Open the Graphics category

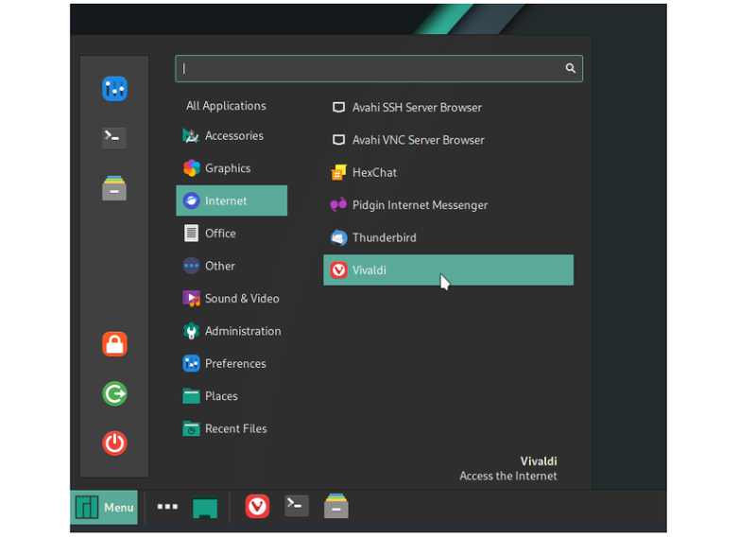click(232, 168)
